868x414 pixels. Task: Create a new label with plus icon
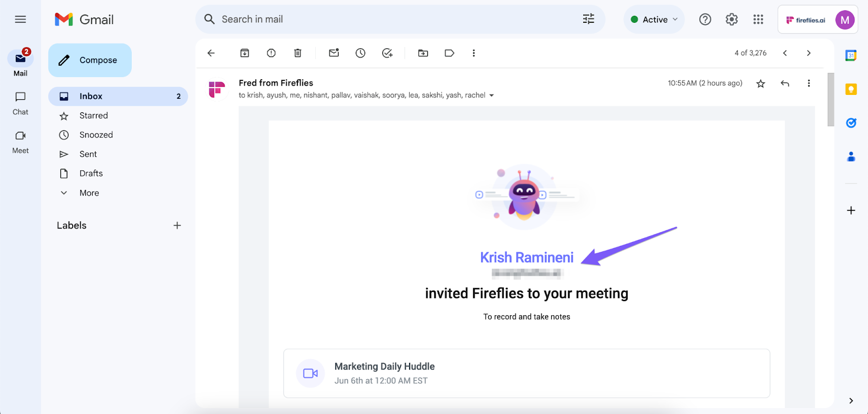177,226
